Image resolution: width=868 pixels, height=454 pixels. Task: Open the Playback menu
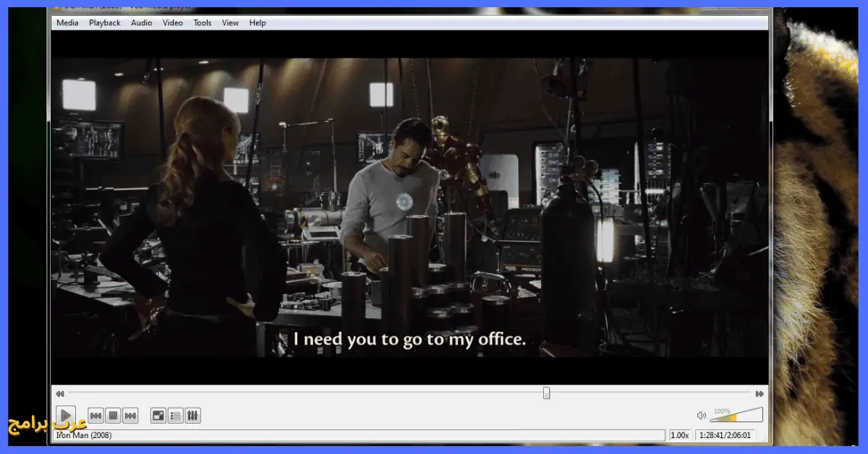point(105,23)
